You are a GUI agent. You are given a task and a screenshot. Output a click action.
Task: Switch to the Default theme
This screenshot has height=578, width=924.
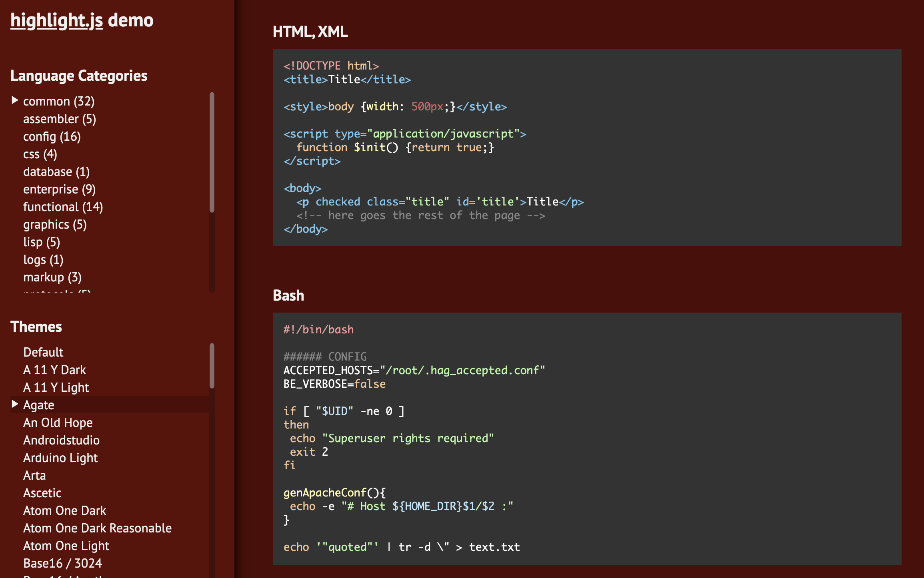tap(43, 353)
